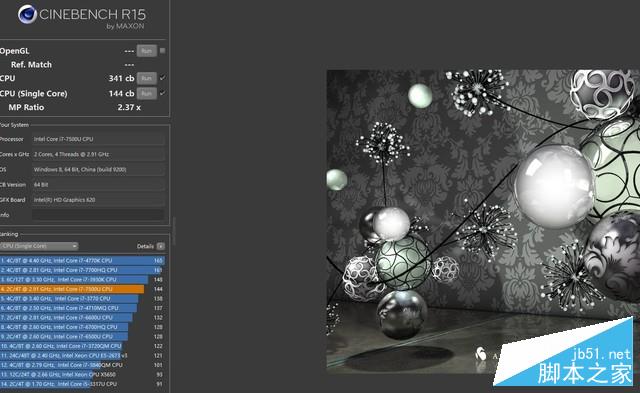Select ranking entry 3 Core i7-3930K
Screen dimensions: 640x393
pos(82,280)
